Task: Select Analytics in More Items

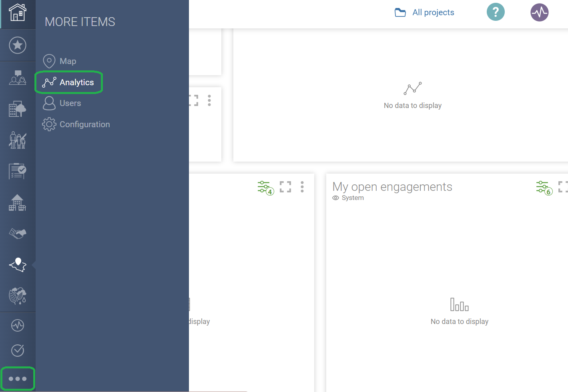Action: tap(68, 82)
